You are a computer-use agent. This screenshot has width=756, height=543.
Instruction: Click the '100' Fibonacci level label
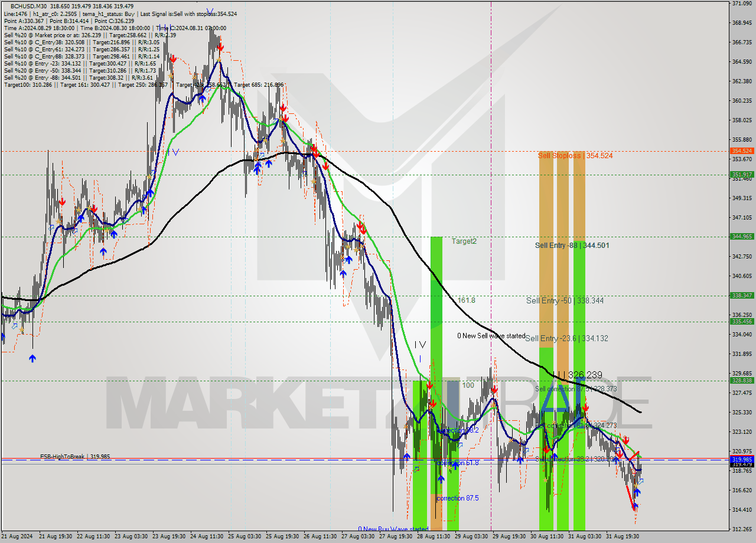(x=468, y=385)
